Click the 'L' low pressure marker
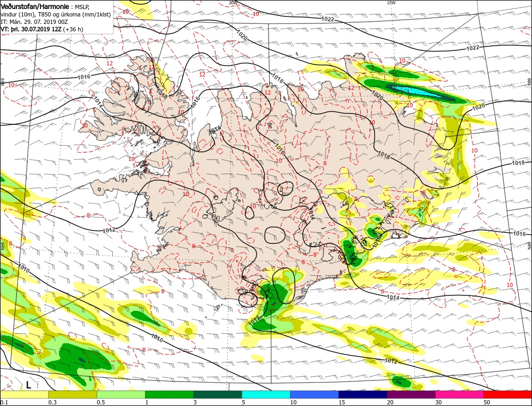Screen dimensions: 532x406 pos(29,385)
